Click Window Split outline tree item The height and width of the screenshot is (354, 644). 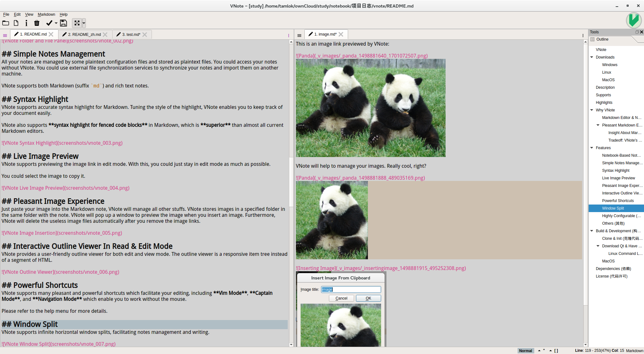[613, 208]
